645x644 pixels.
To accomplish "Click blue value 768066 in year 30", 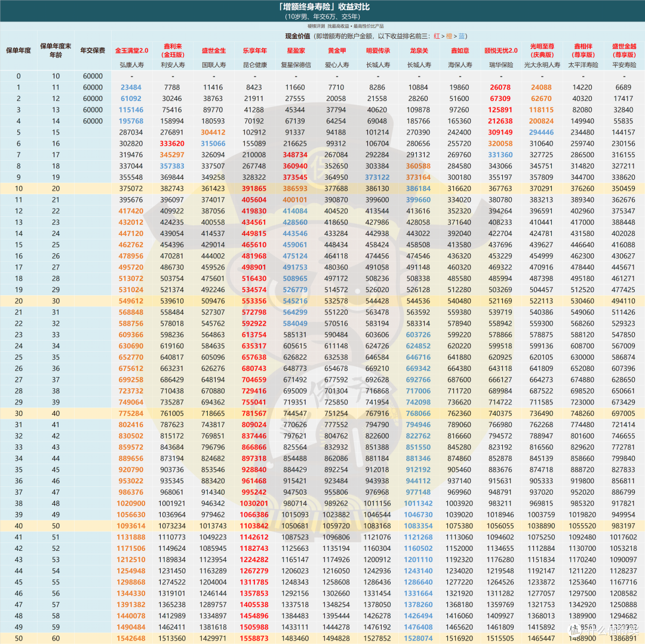I will point(418,413).
